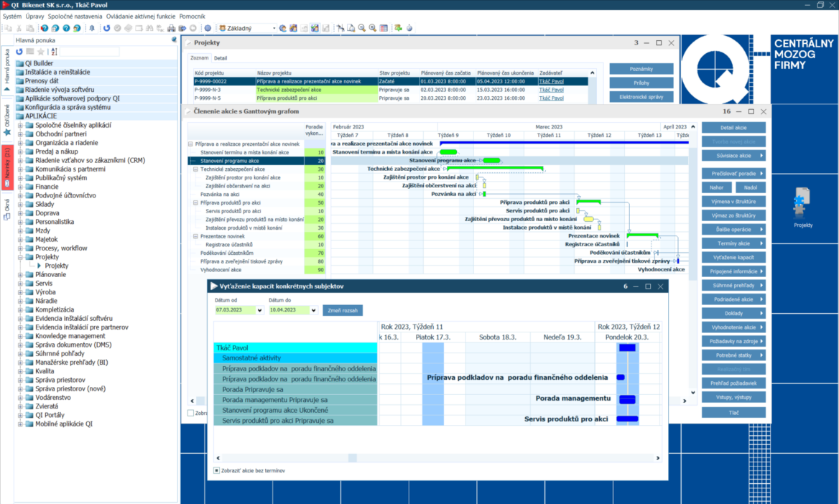Screen dimensions: 839x504
Task: Collapse the 'Technické zabezpečení akce' Gantt row
Action: pyautogui.click(x=195, y=169)
